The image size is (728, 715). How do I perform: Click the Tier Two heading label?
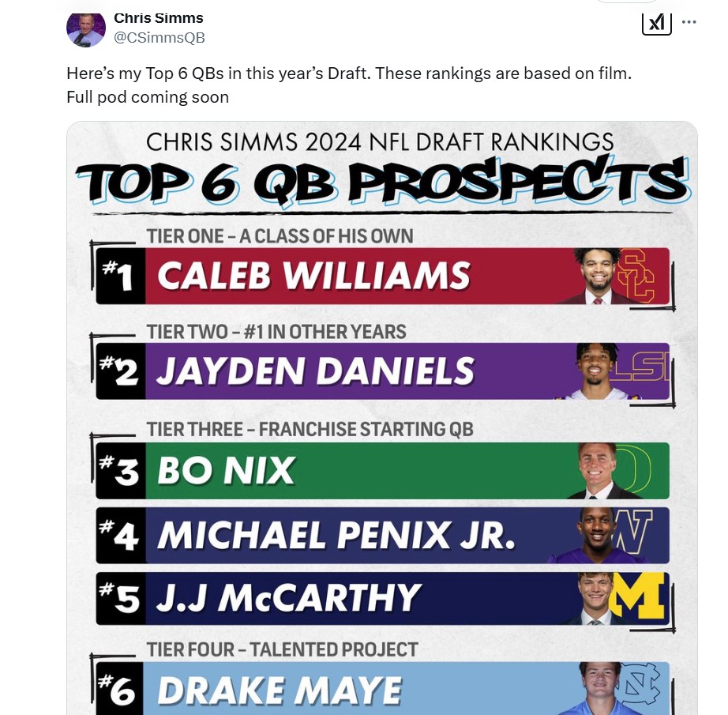(276, 332)
